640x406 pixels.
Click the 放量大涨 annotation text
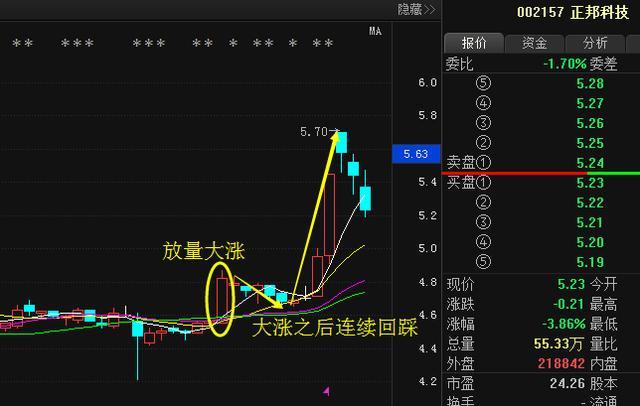204,251
